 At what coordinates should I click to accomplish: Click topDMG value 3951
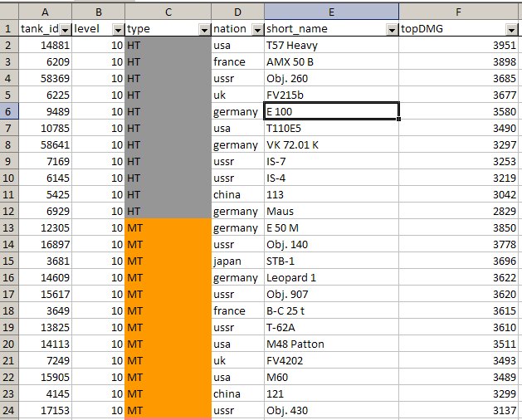point(458,45)
